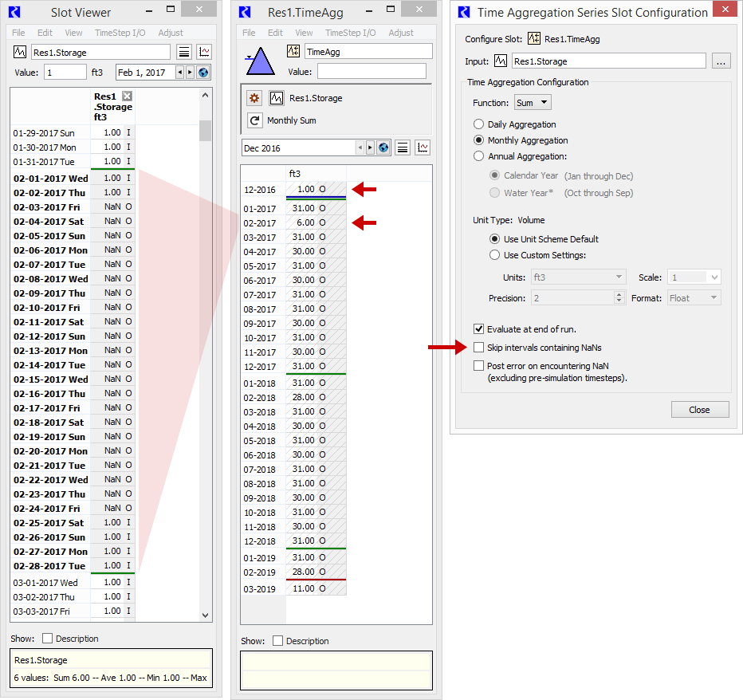Open the Format Float dropdown

[x=694, y=298]
